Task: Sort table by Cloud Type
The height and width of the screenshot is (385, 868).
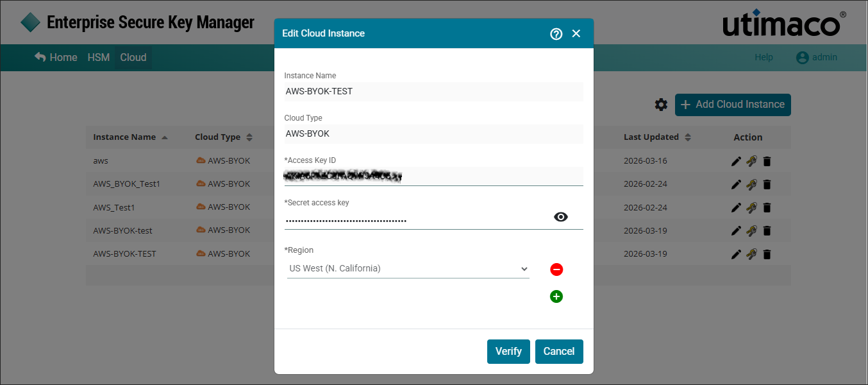Action: (224, 137)
